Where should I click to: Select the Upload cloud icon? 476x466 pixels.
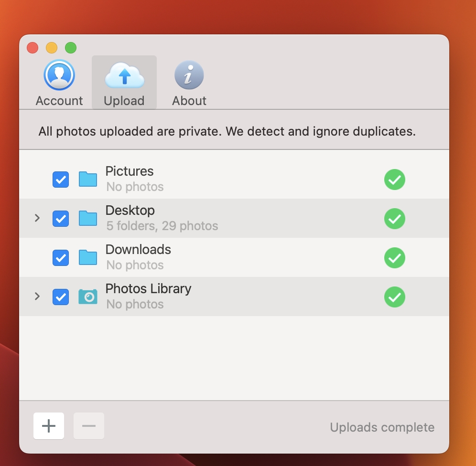pyautogui.click(x=124, y=75)
